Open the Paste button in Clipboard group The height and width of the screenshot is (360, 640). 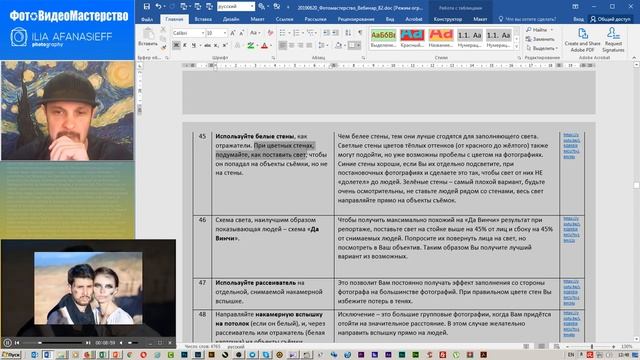click(148, 38)
